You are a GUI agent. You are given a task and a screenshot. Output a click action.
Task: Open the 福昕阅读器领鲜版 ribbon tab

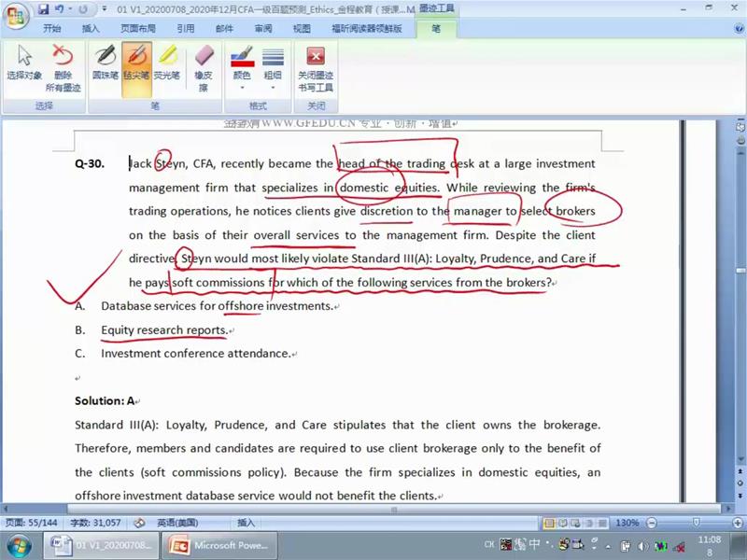[367, 29]
